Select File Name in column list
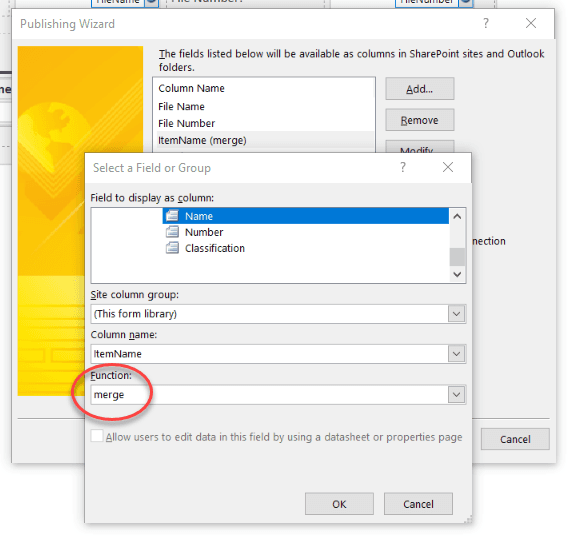This screenshot has width=581, height=541. point(265,106)
